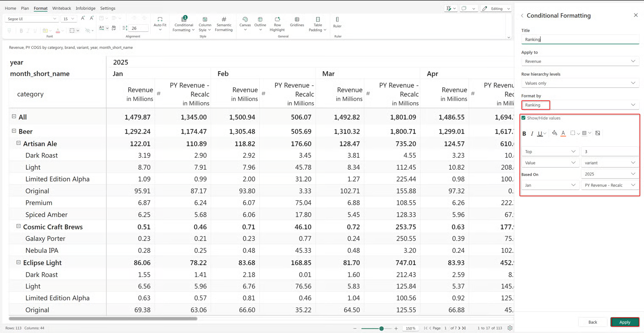The image size is (644, 333).
Task: Open the Format by Ranking dropdown
Action: [580, 105]
